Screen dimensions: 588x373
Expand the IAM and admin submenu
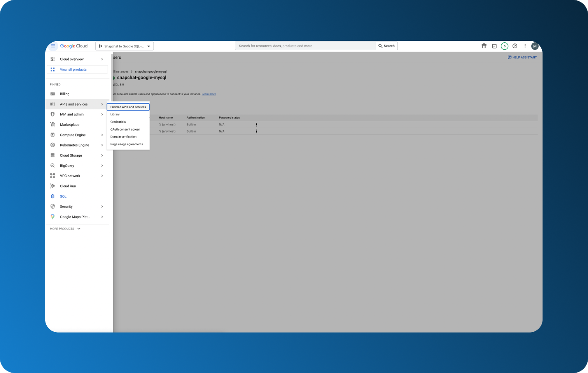[102, 114]
